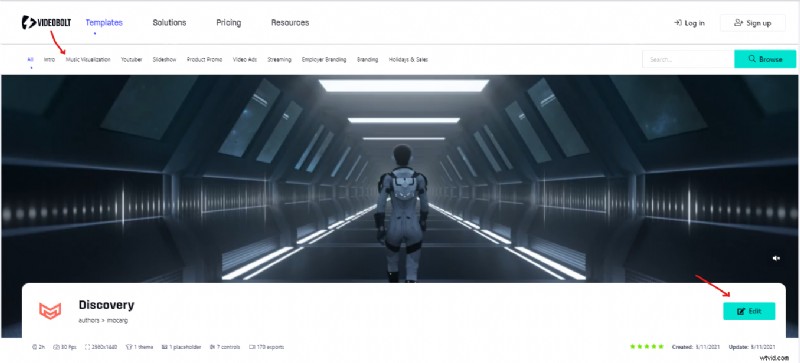This screenshot has height=363, width=800.
Task: Click the Edit template button
Action: 749,311
